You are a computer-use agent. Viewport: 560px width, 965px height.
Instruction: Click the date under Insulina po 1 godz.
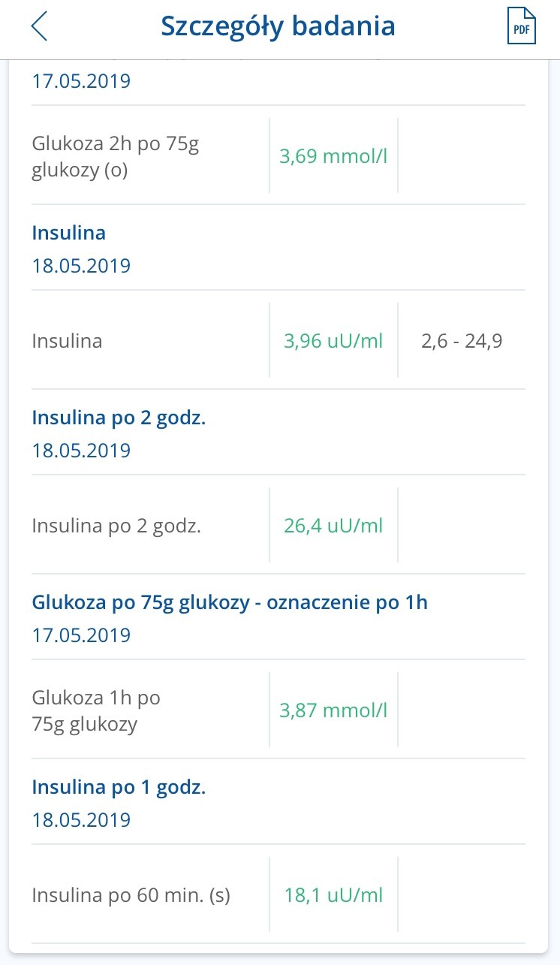click(x=81, y=819)
